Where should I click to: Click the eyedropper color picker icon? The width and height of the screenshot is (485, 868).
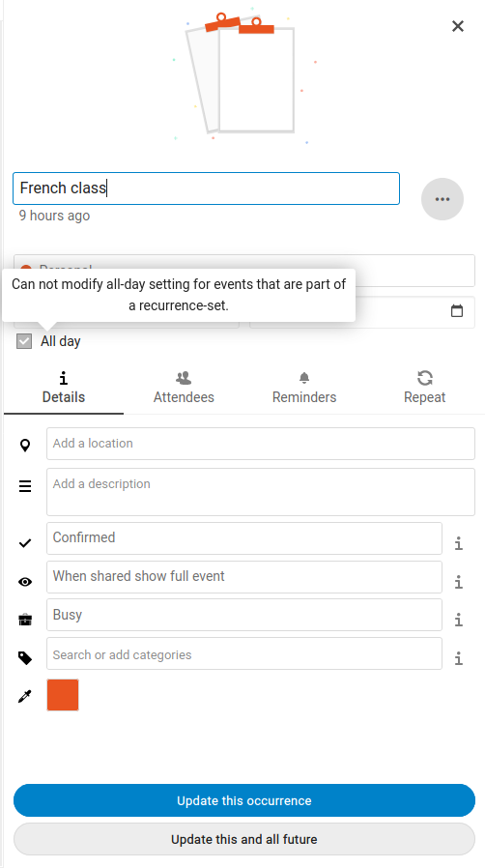25,696
